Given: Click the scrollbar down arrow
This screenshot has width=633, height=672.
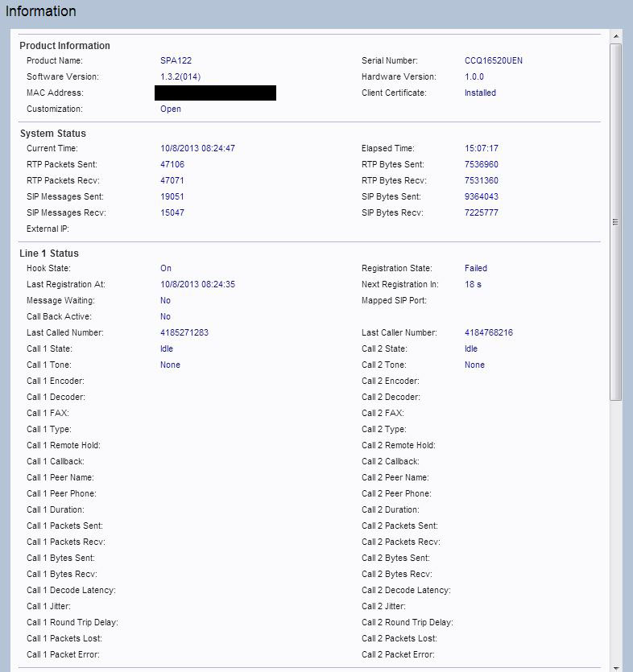Looking at the screenshot, I should pos(616,666).
